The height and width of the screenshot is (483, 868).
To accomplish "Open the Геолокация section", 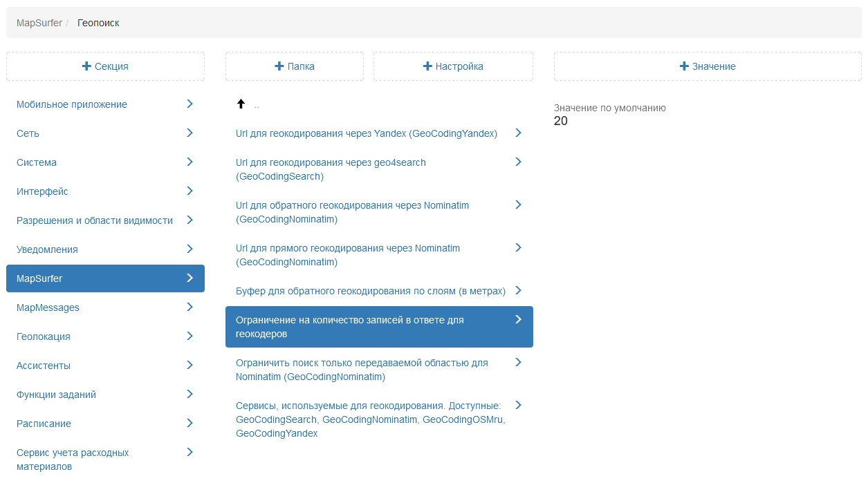I will click(x=105, y=337).
